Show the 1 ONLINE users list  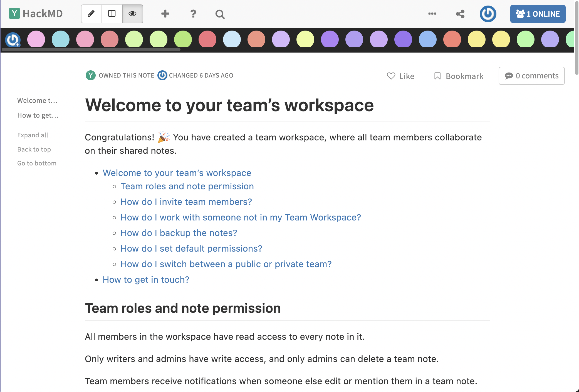[538, 14]
